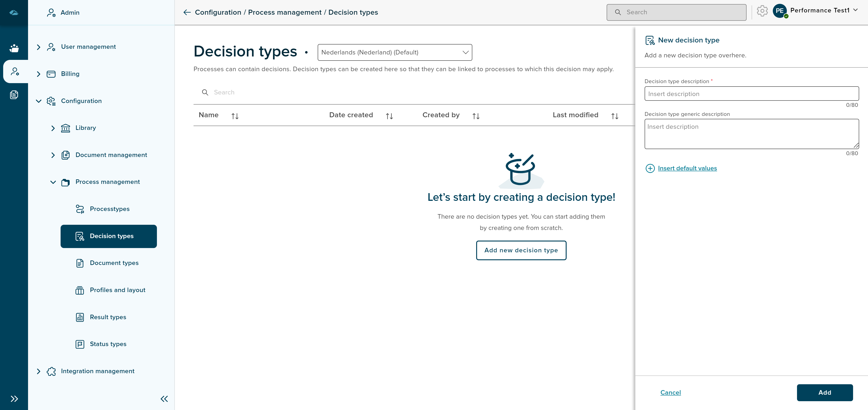This screenshot has width=868, height=410.
Task: Toggle the Name column sort arrows
Action: (235, 116)
